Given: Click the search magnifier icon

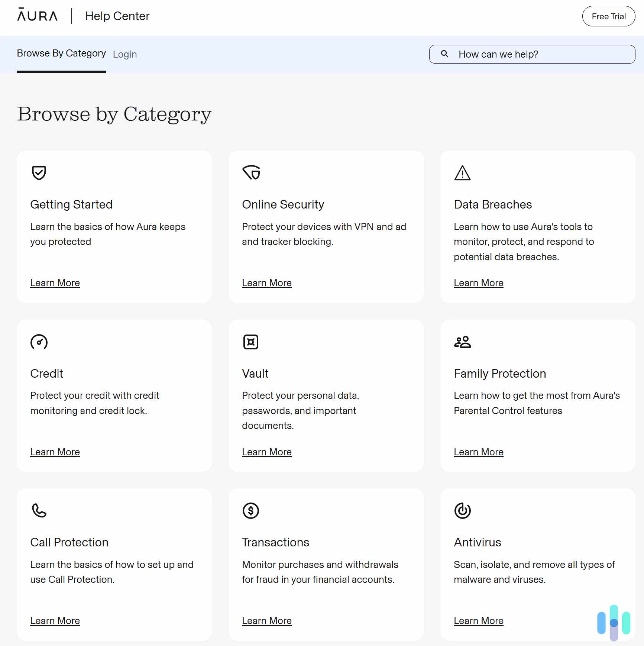Looking at the screenshot, I should 444,54.
